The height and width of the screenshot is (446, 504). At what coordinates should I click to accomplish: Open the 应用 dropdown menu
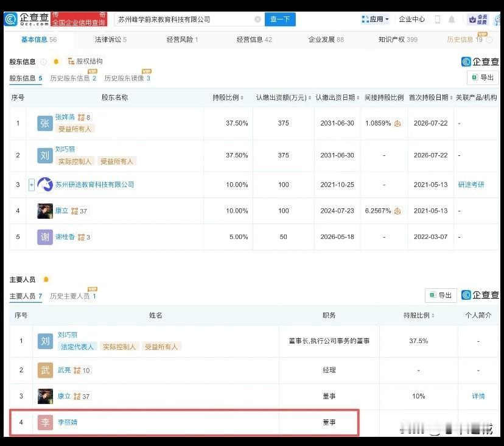(375, 19)
